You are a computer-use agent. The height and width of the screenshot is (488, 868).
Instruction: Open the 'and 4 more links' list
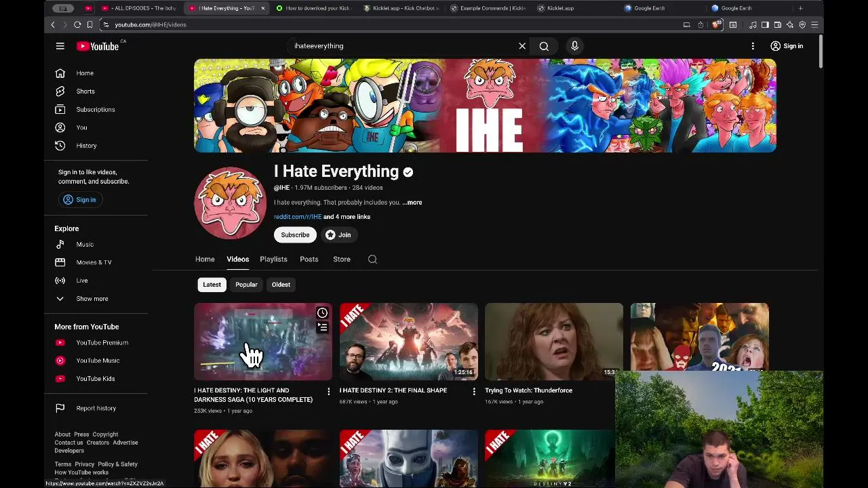347,217
